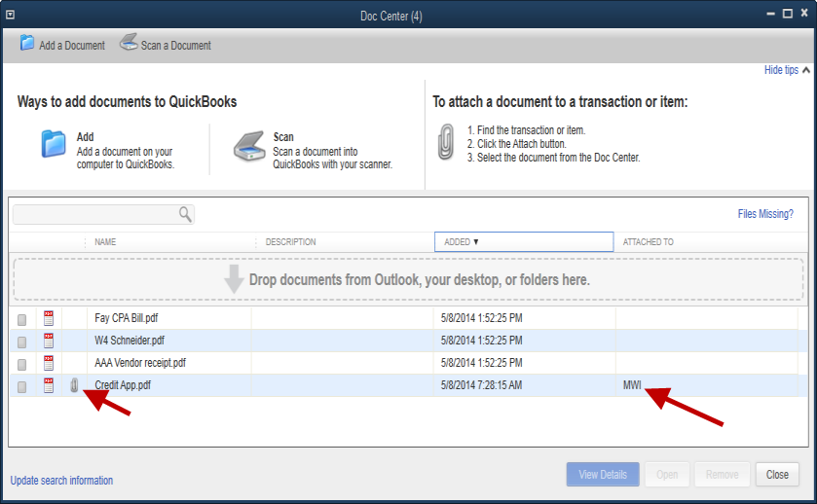Click added date on W4 Schneider.pdf row
The width and height of the screenshot is (817, 504).
point(481,341)
